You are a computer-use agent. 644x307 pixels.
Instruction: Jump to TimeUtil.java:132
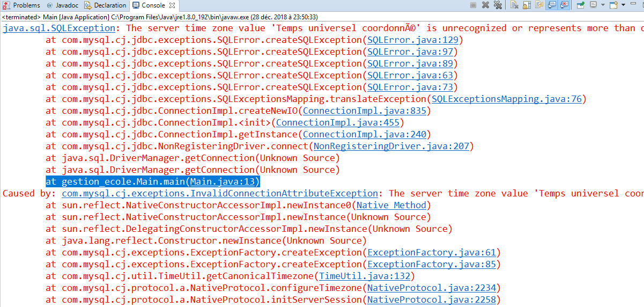tap(364, 276)
